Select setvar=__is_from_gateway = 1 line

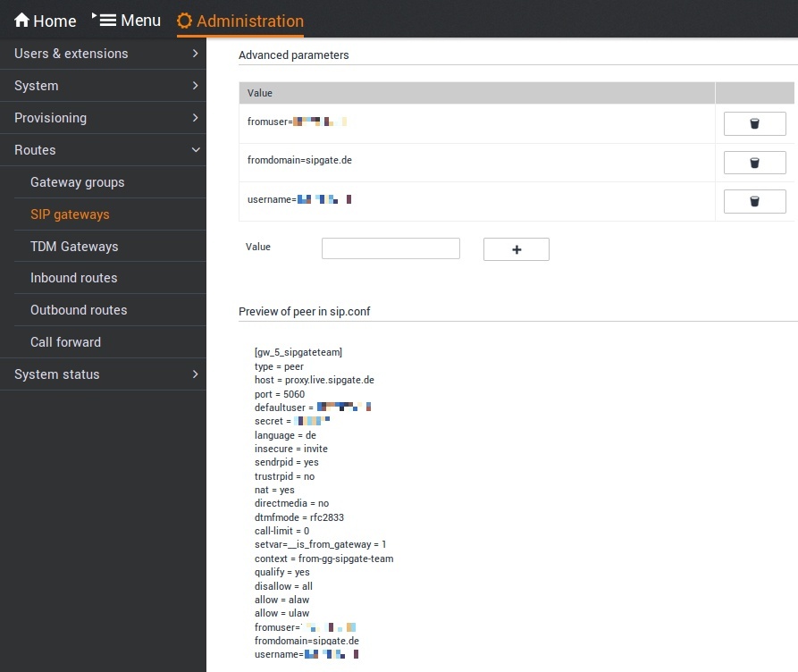tap(320, 544)
